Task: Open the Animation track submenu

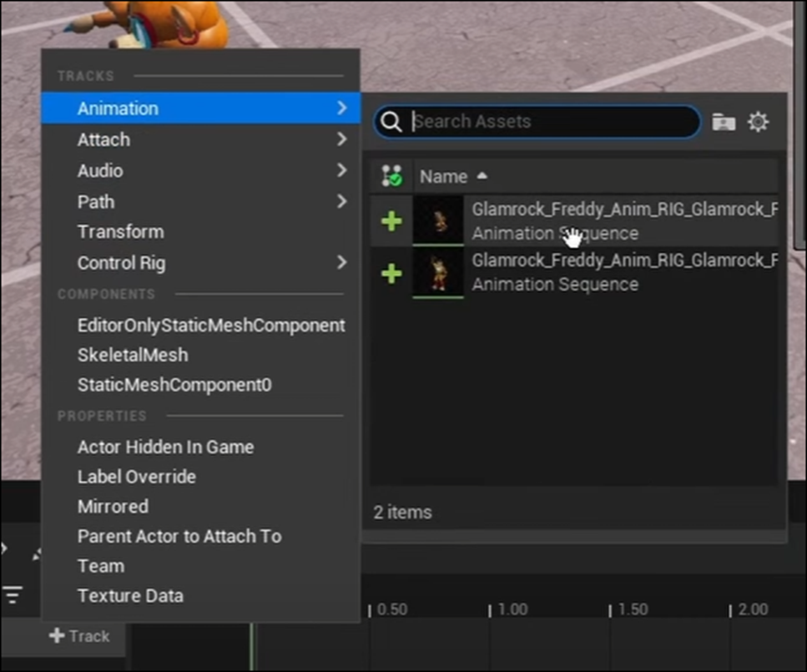Action: [200, 109]
